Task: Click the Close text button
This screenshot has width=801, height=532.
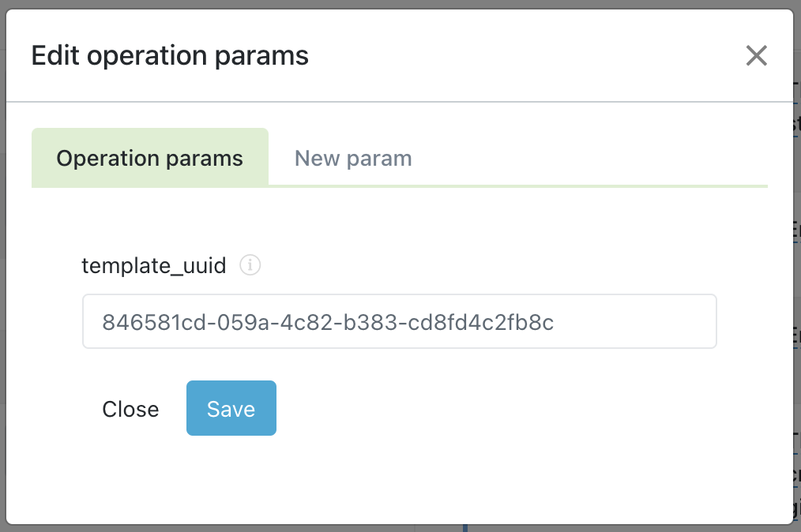Action: 131,409
